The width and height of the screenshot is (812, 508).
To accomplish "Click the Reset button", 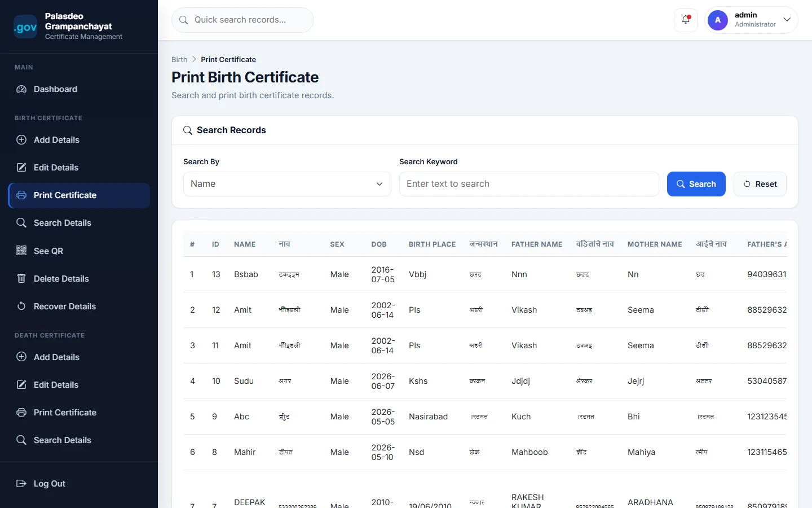I will (760, 184).
